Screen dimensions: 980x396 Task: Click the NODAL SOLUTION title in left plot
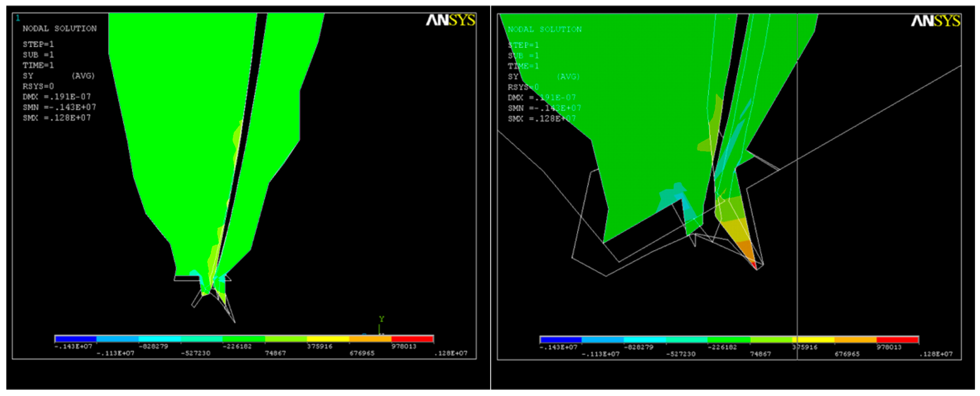pos(60,29)
